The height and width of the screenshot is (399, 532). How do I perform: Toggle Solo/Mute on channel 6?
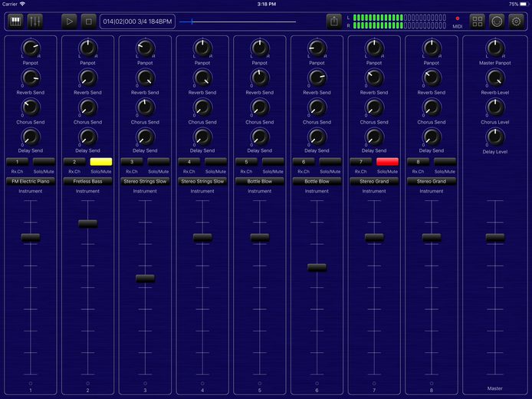click(330, 162)
